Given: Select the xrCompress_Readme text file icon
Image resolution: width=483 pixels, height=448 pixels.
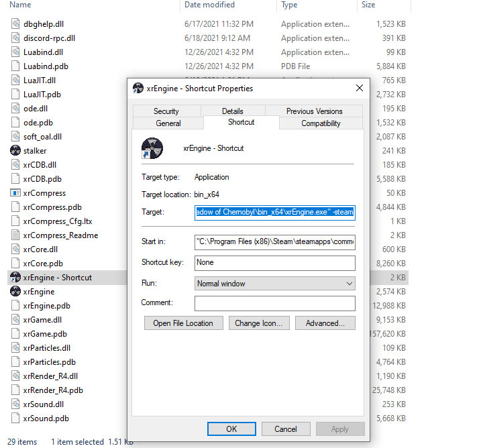Looking at the screenshot, I should coord(15,235).
